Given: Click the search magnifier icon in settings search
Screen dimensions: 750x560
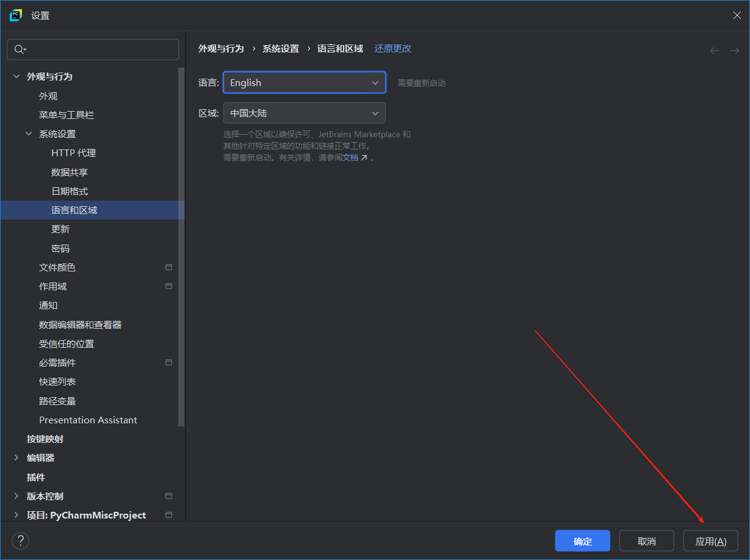Looking at the screenshot, I should coord(20,49).
